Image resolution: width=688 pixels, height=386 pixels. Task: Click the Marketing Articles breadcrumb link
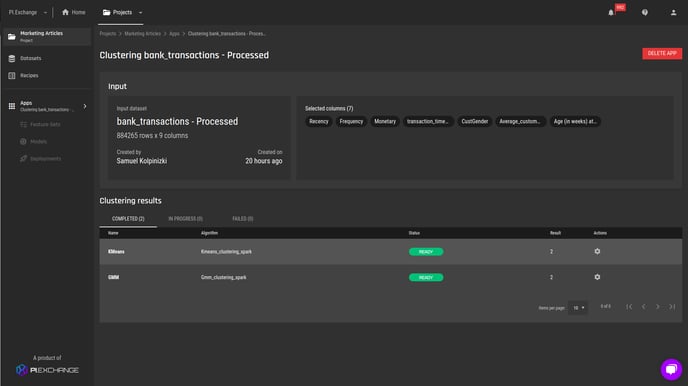coord(143,34)
